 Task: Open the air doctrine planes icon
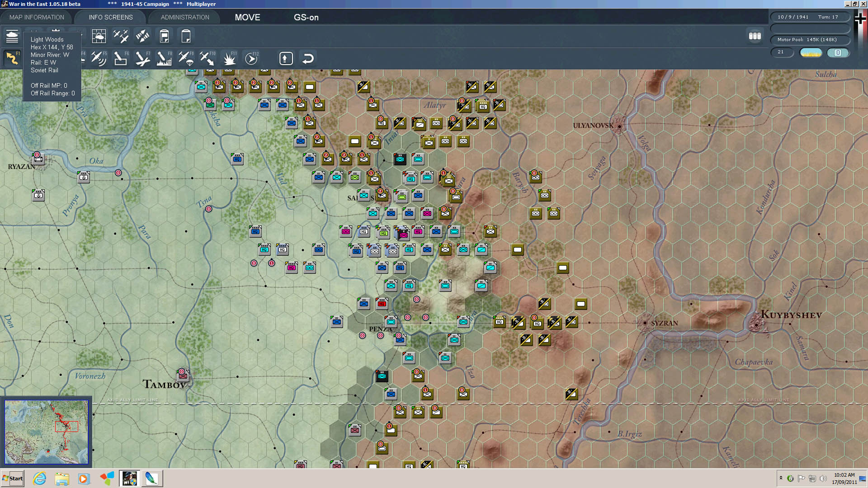pyautogui.click(x=121, y=36)
